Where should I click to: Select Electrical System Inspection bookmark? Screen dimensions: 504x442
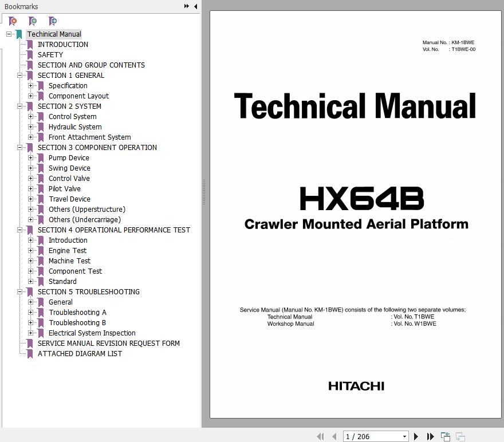[92, 333]
